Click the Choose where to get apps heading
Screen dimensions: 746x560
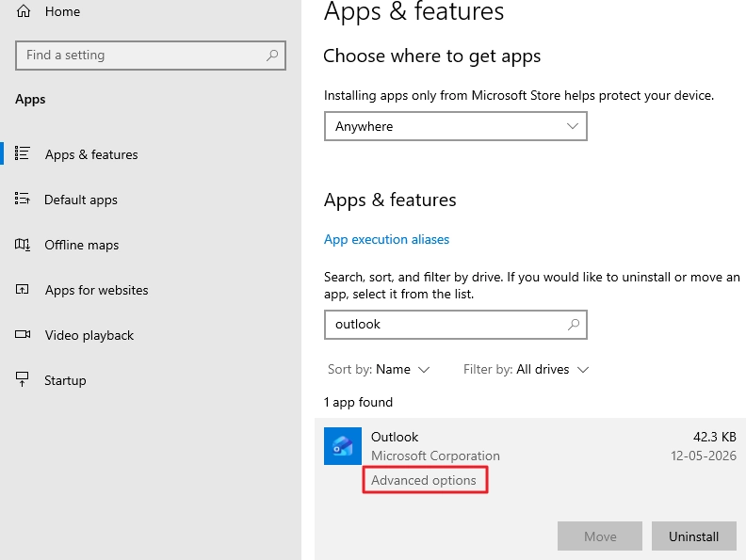point(432,56)
